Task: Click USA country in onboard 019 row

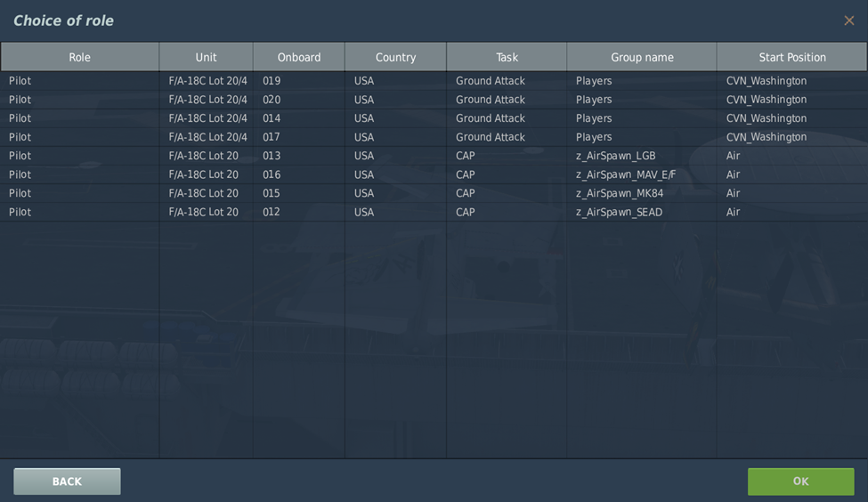Action: [364, 81]
